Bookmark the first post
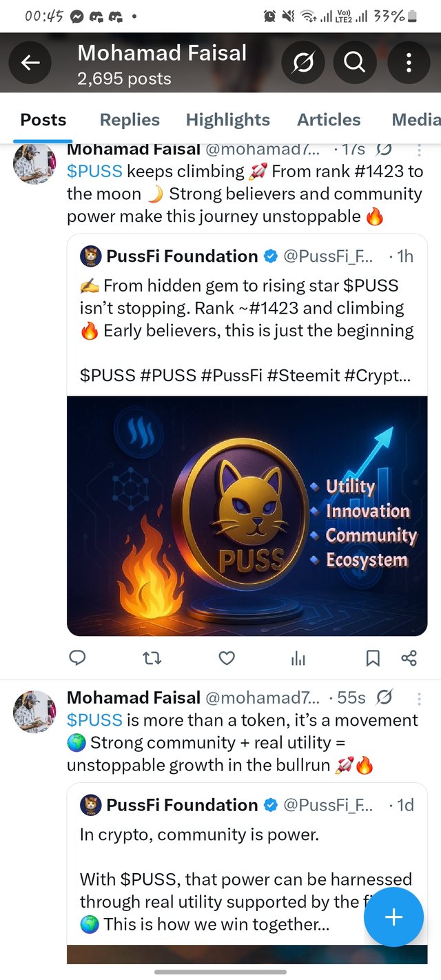Screen dimensions: 441x980 coord(373,658)
